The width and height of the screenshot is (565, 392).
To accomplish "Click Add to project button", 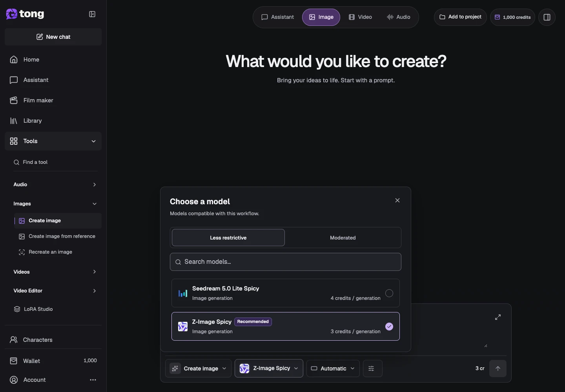I will coord(460,17).
